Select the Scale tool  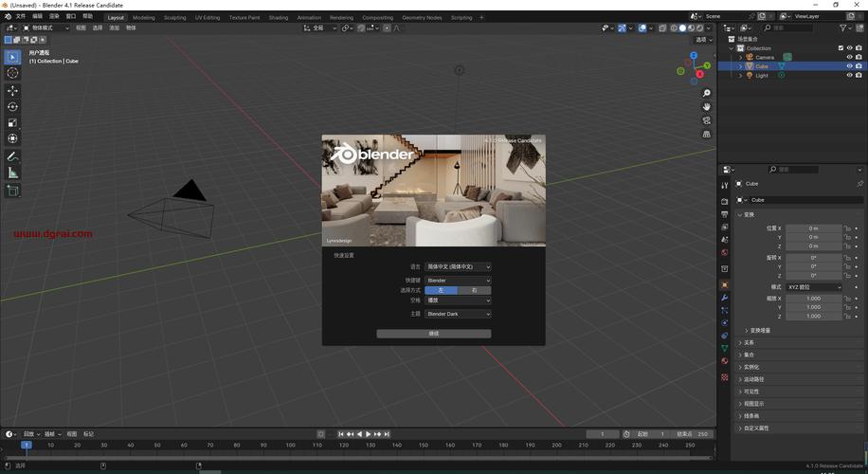click(12, 122)
